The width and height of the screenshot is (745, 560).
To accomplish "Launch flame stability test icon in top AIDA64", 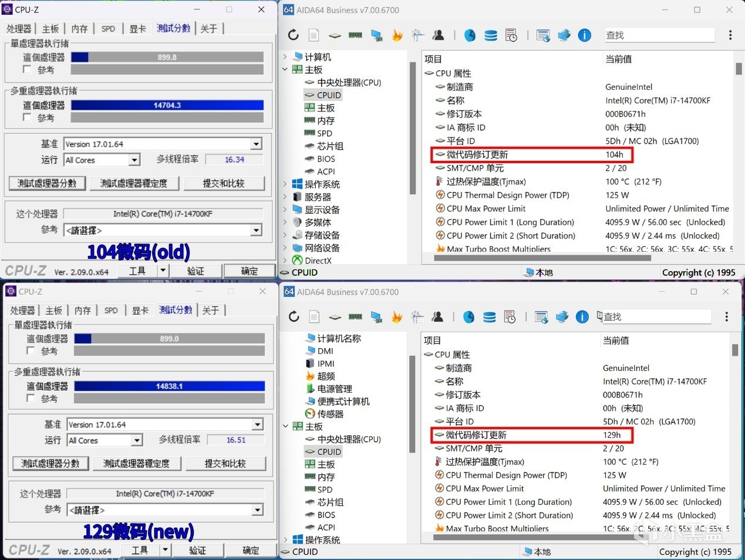I will pyautogui.click(x=397, y=35).
